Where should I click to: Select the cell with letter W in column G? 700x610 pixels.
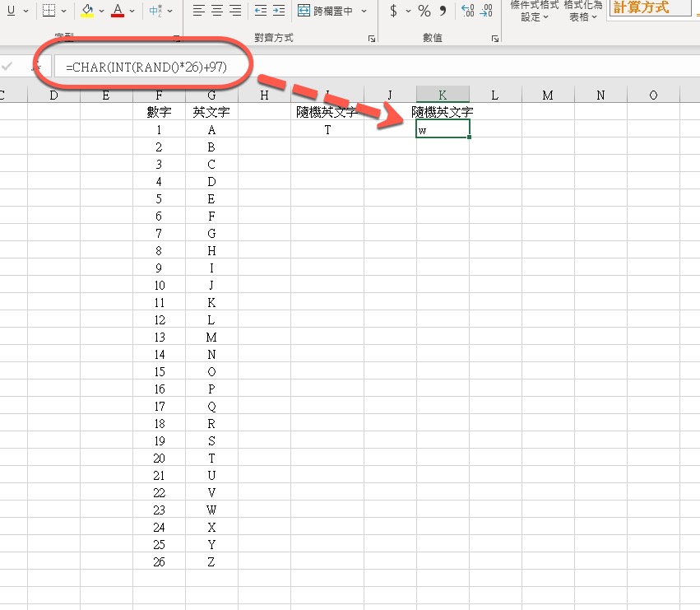(211, 510)
